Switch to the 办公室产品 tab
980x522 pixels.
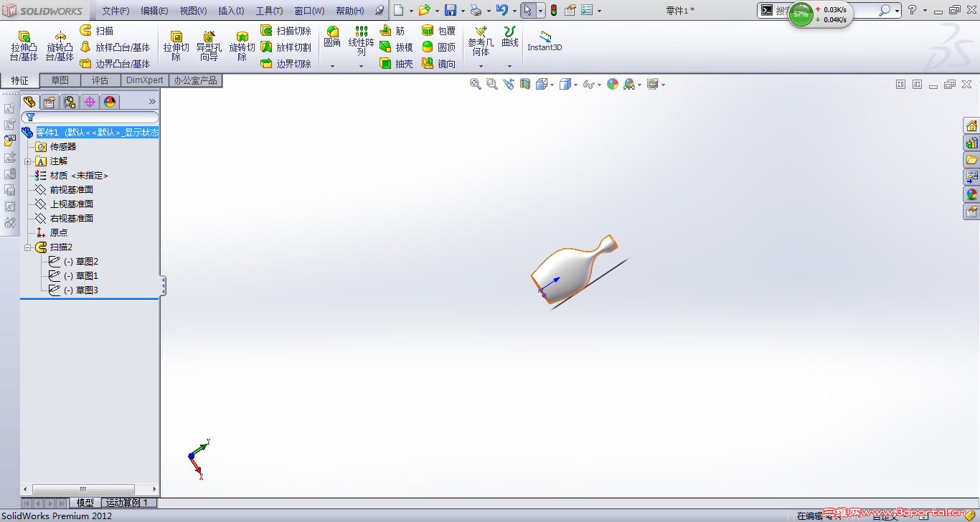click(195, 80)
